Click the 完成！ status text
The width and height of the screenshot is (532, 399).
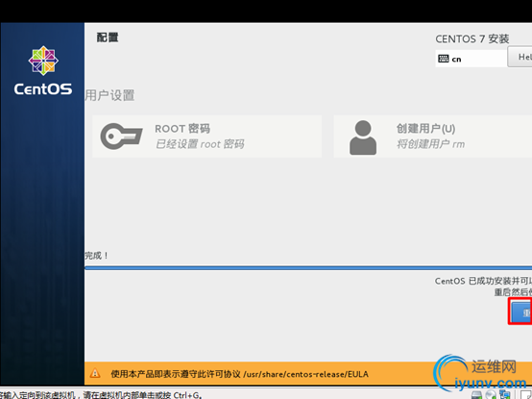tap(97, 256)
